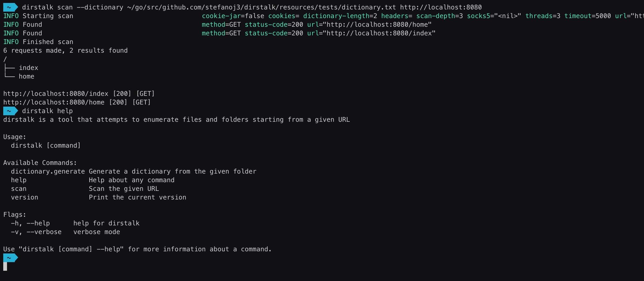Open the http://localhost:8080/home result URL

54,102
